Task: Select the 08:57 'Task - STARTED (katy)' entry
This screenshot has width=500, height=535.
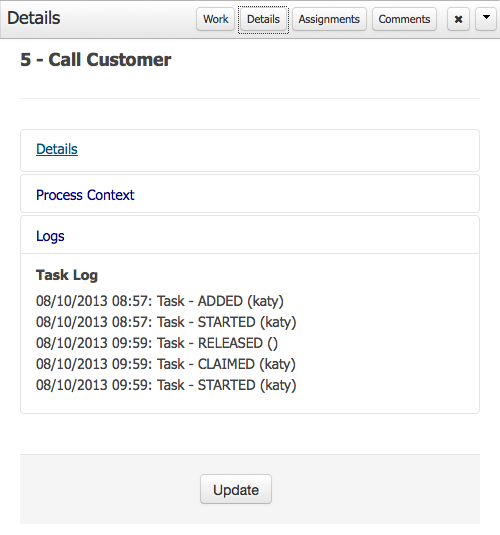Action: coord(166,322)
